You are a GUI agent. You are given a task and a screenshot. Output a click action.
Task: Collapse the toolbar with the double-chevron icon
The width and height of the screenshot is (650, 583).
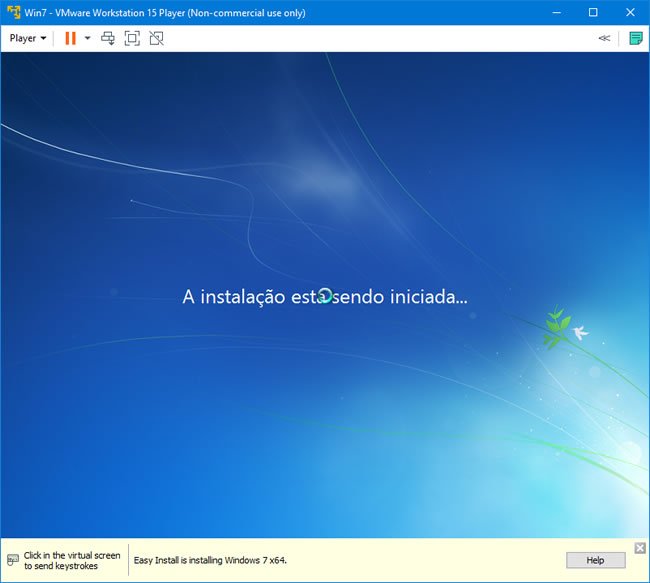coord(604,38)
